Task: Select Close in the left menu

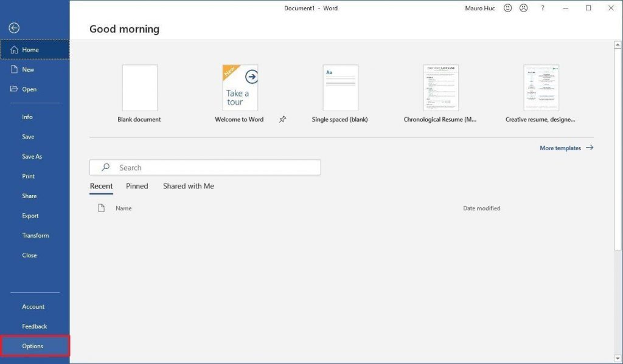Action: coord(35,255)
